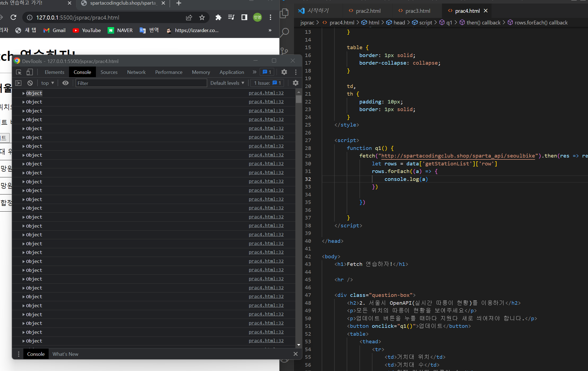This screenshot has height=371, width=588.
Task: Open VS Code Search icon in activity bar
Action: pos(284,32)
